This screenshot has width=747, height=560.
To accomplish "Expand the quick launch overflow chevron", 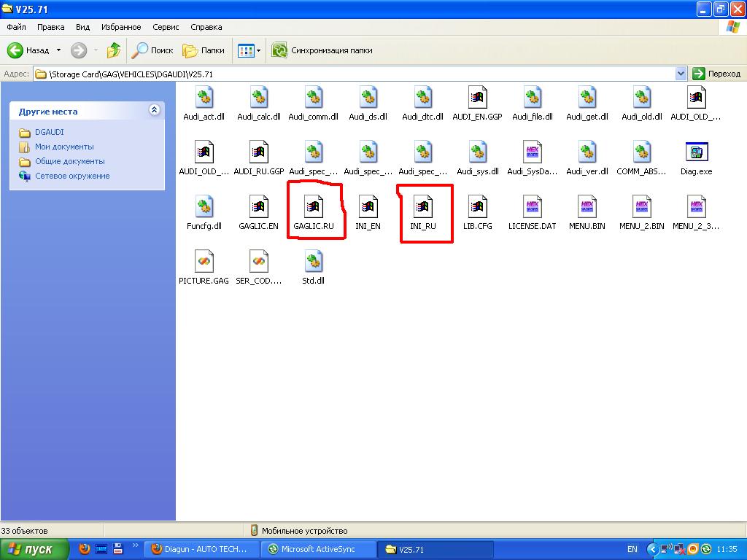I will click(x=136, y=545).
